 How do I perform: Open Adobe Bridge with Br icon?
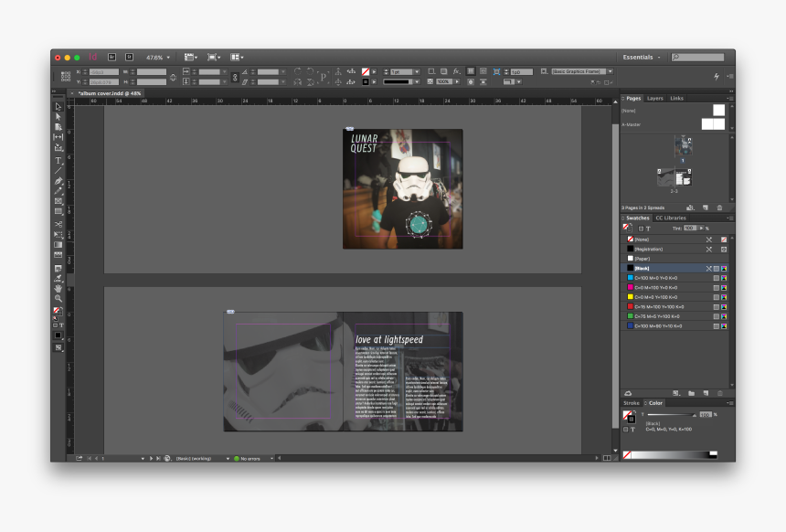click(x=112, y=58)
